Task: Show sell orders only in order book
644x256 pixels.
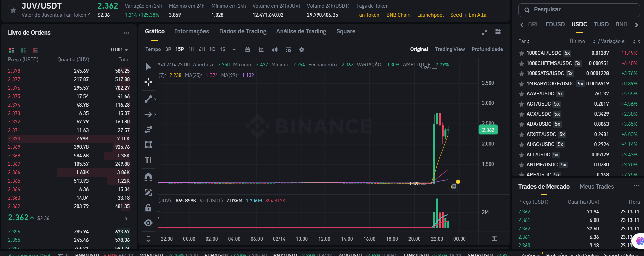Action: pos(35,50)
